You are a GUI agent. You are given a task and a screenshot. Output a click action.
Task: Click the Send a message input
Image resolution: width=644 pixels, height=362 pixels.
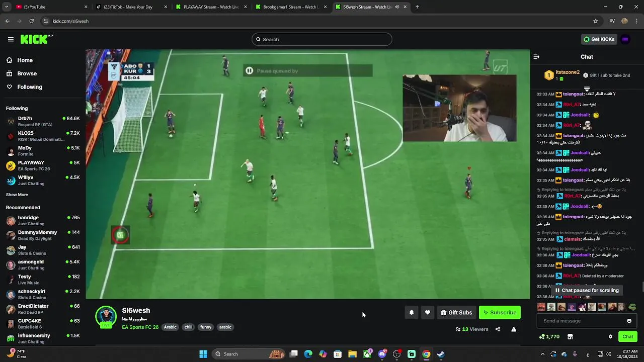[x=582, y=321]
